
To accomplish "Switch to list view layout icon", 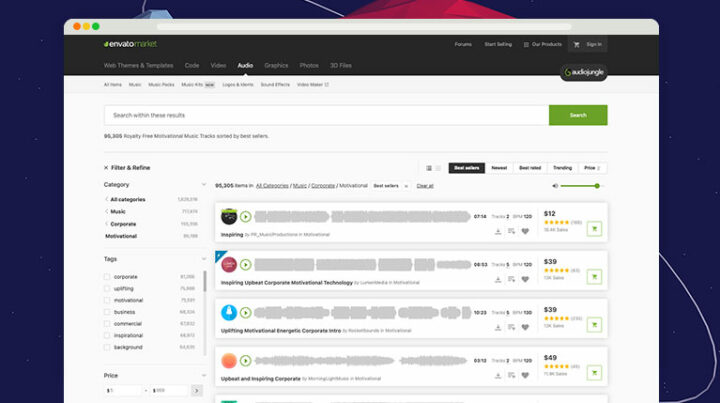I will tap(438, 168).
